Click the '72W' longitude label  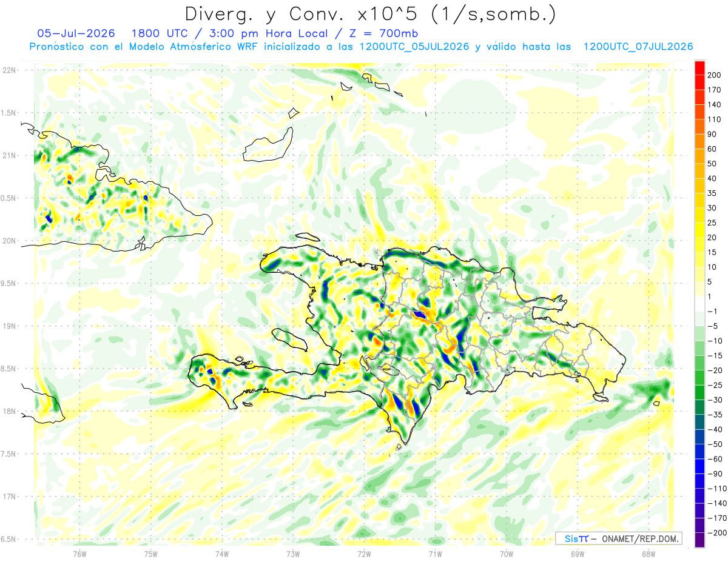364,554
